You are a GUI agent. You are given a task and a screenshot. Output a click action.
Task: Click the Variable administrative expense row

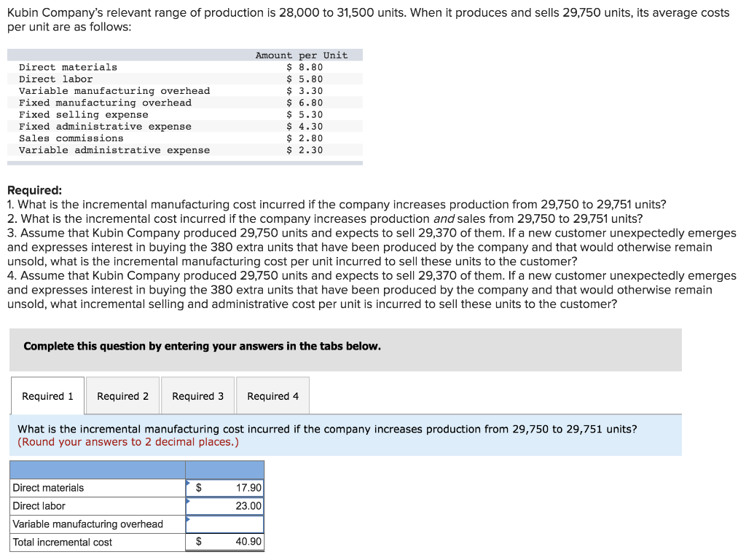pyautogui.click(x=184, y=150)
